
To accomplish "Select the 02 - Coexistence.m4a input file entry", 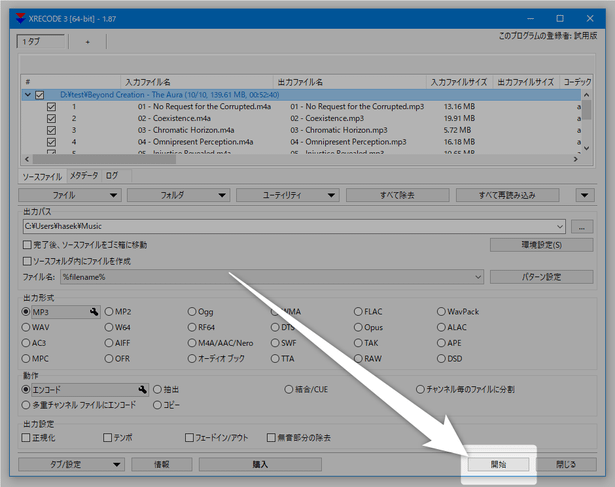I will [x=174, y=118].
